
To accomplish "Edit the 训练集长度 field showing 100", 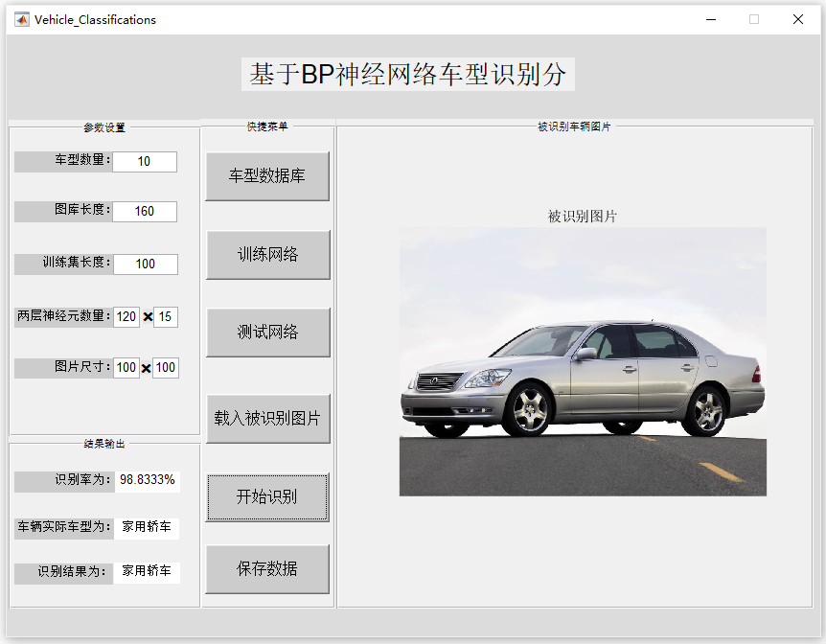I will tap(146, 264).
